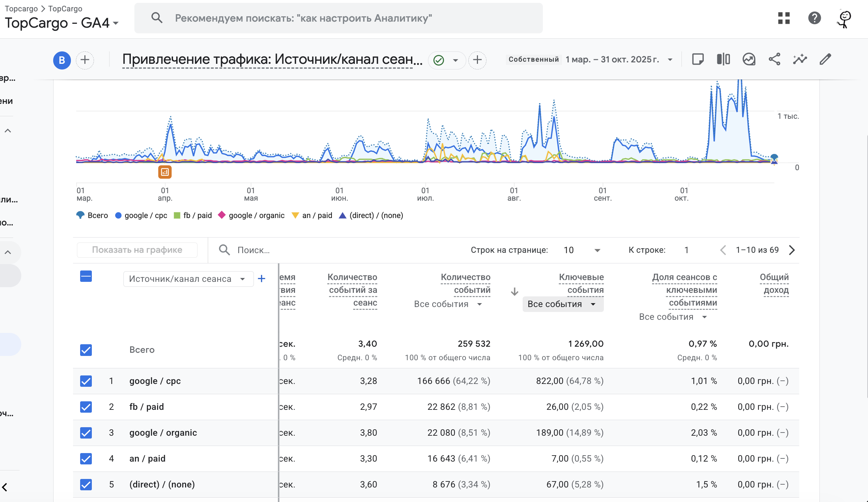Click the Topcargo breadcrumb link
Screen dimensions: 868x502
(21, 9)
